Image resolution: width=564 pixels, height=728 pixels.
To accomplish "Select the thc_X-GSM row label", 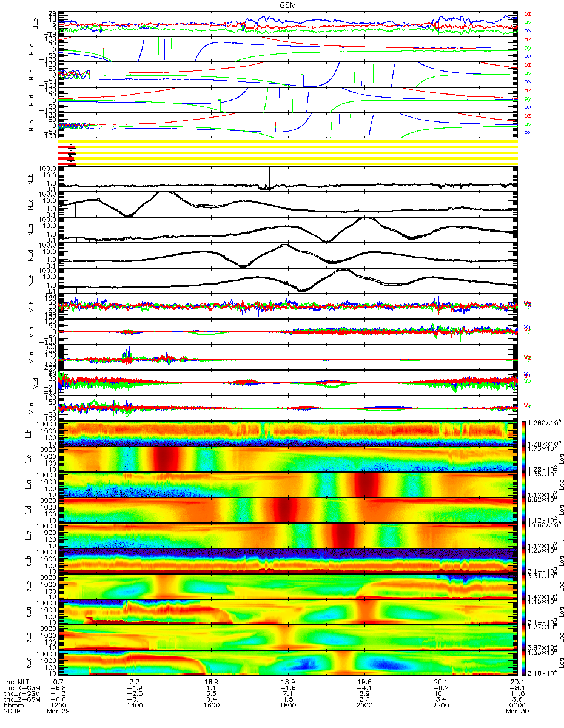I will pyautogui.click(x=22, y=688).
